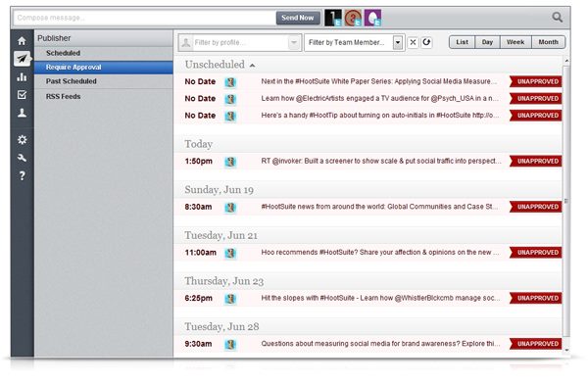Open the Filter by Team Member dropdown
The width and height of the screenshot is (588, 384).
tap(354, 42)
